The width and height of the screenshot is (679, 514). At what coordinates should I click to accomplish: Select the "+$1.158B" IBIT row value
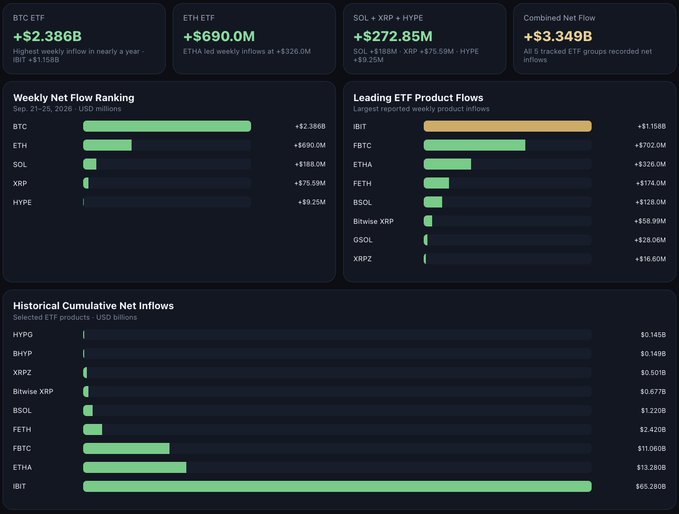coord(652,126)
